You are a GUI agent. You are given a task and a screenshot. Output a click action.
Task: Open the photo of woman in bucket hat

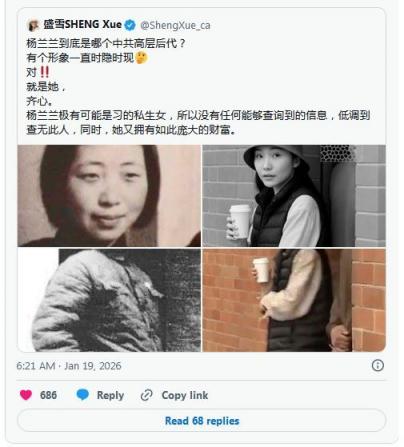294,196
